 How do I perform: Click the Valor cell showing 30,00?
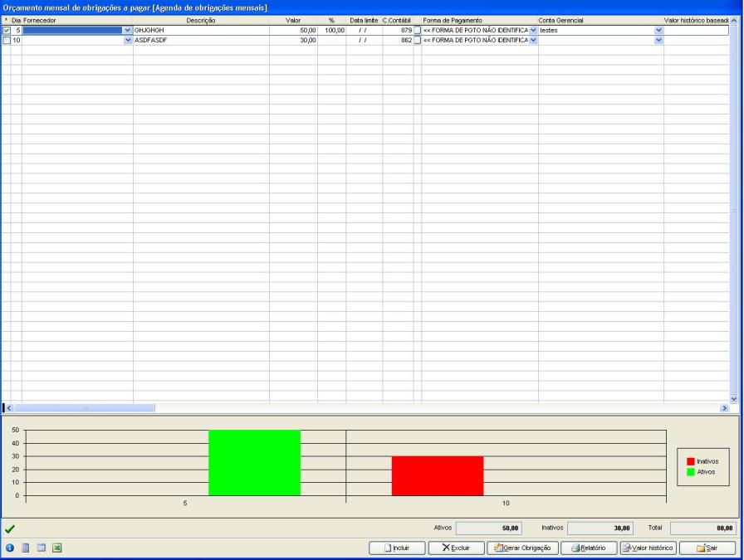point(293,41)
